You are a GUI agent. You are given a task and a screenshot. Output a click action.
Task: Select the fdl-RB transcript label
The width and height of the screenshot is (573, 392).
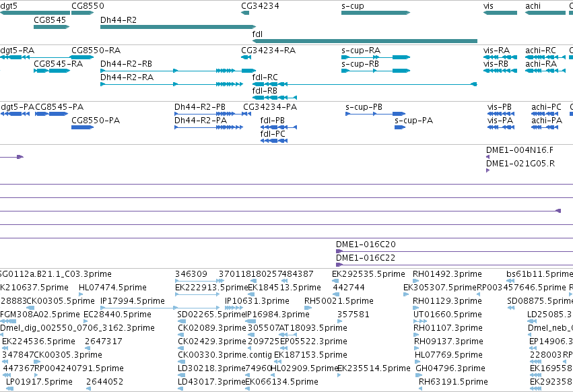[265, 91]
